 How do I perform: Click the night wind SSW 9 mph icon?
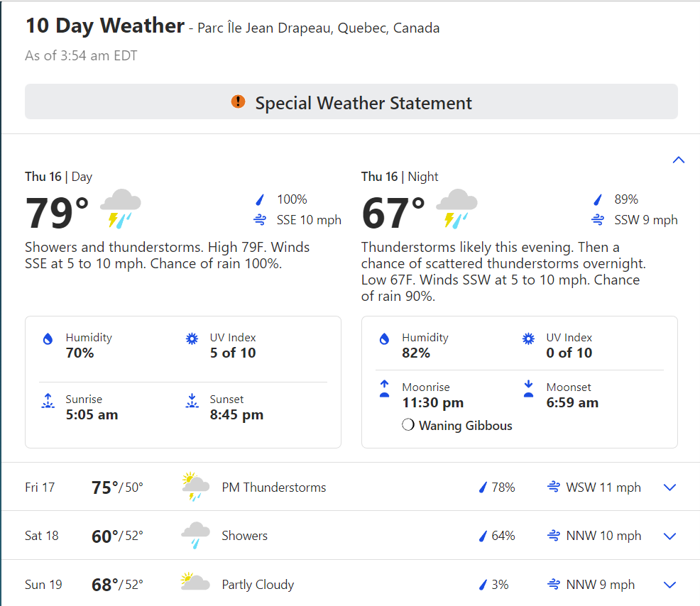point(598,219)
